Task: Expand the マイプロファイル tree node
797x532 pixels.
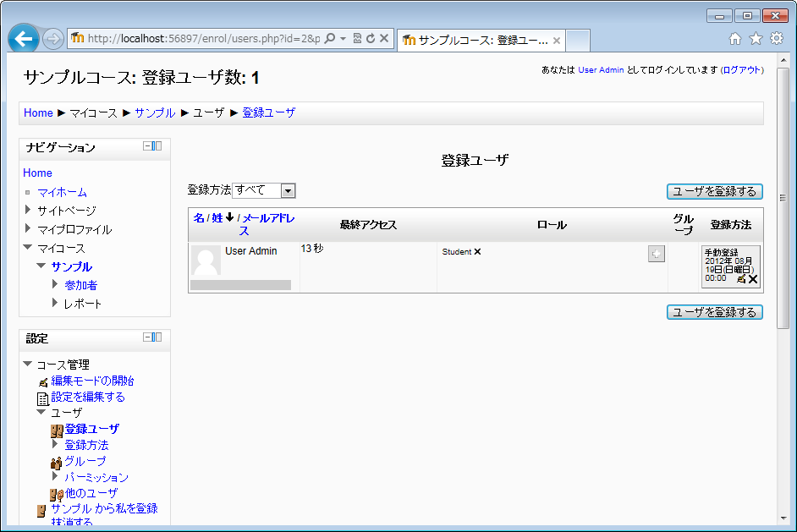Action: pyautogui.click(x=29, y=228)
